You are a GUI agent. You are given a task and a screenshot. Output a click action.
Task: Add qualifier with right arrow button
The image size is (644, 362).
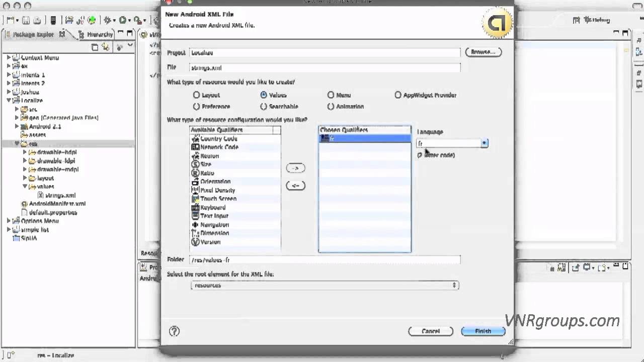point(296,168)
